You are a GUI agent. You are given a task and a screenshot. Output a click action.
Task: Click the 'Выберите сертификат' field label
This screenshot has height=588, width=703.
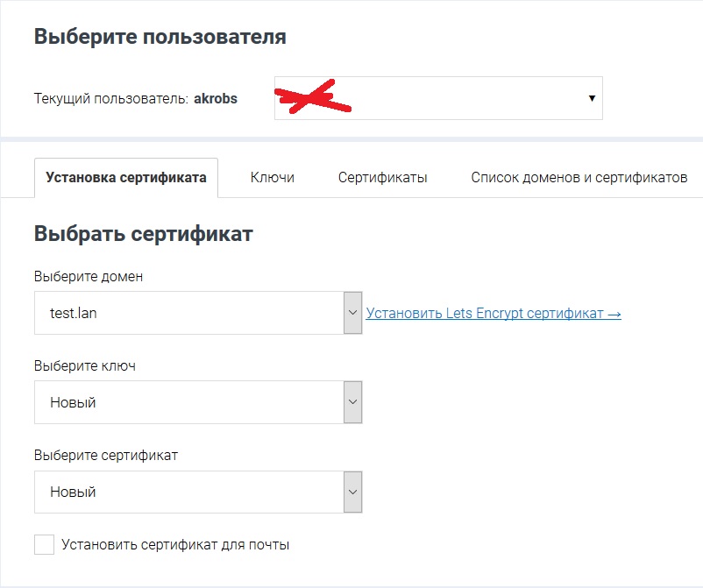coord(106,455)
